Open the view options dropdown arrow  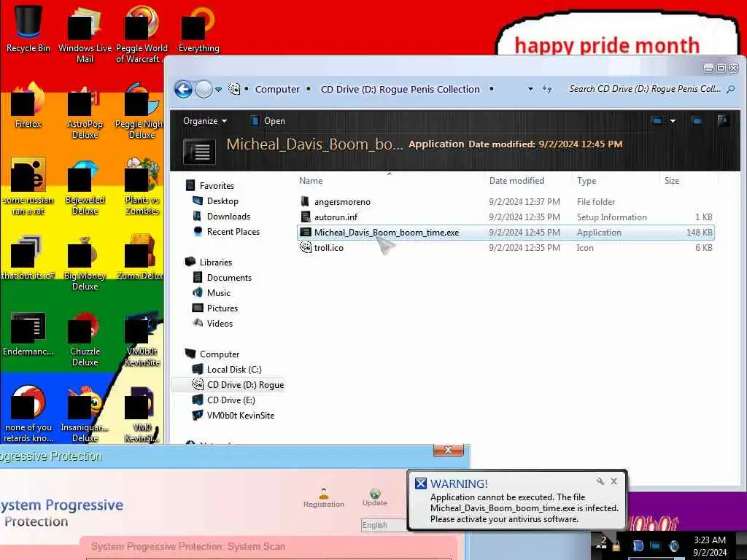[673, 121]
